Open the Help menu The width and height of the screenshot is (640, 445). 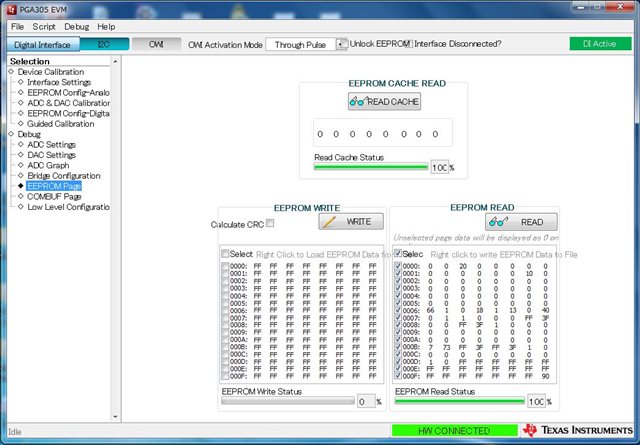click(106, 27)
